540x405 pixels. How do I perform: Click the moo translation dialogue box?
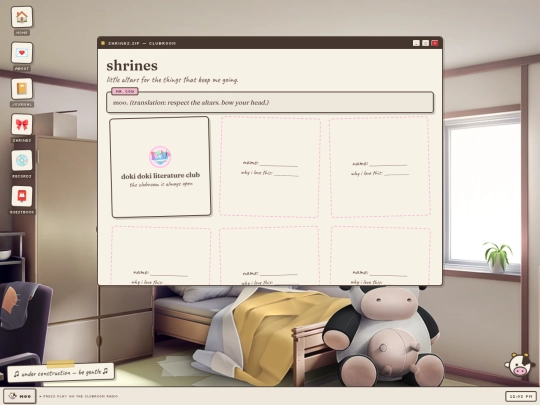(270, 102)
